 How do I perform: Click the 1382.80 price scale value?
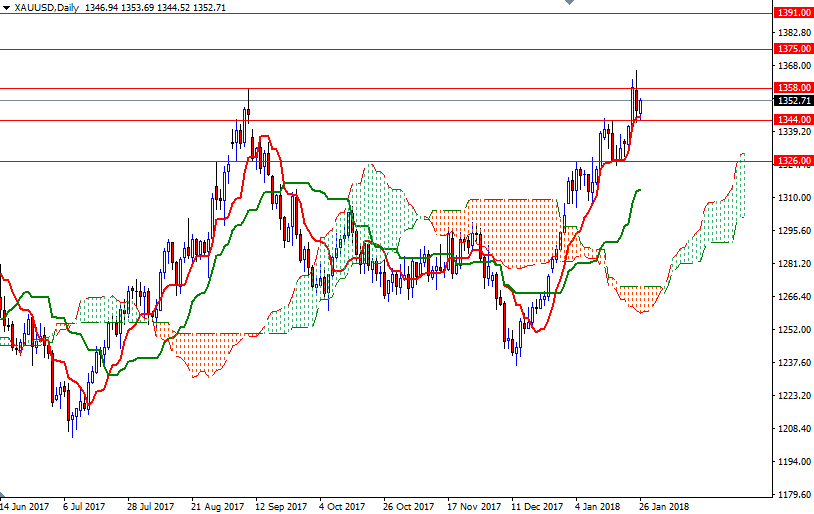pyautogui.click(x=792, y=33)
